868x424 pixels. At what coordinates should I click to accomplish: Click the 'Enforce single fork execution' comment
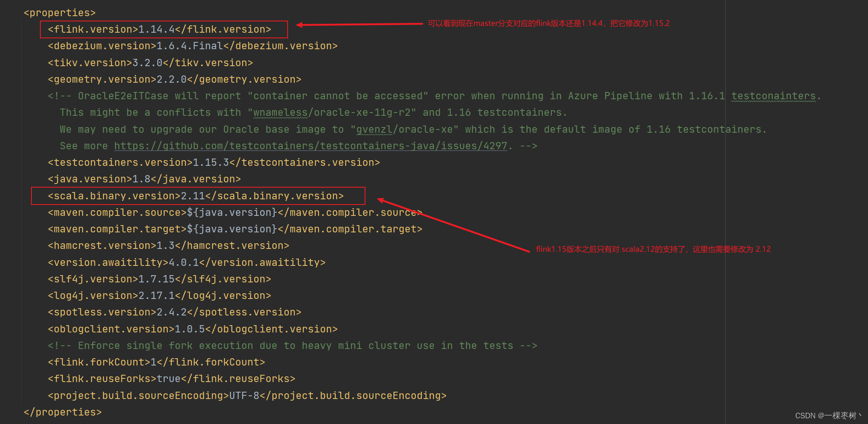tap(292, 346)
